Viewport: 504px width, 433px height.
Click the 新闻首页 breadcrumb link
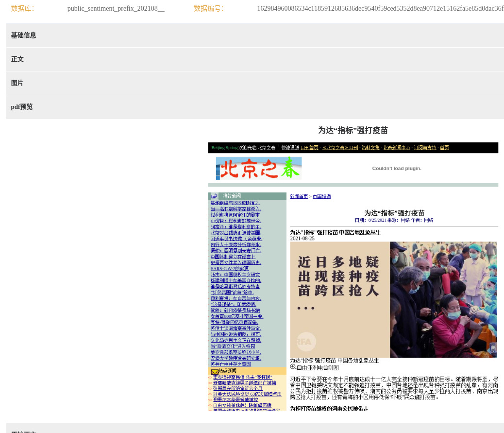point(299,196)
